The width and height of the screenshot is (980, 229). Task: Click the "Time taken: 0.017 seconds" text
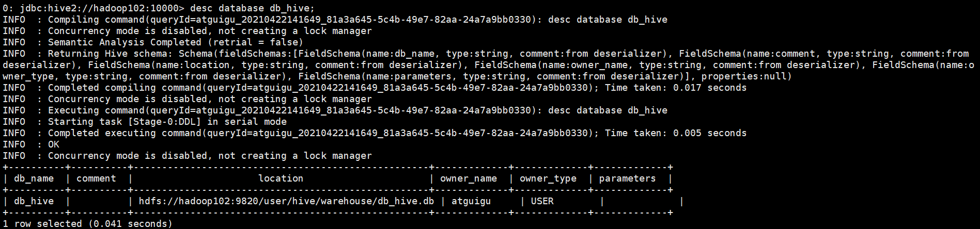click(x=676, y=88)
